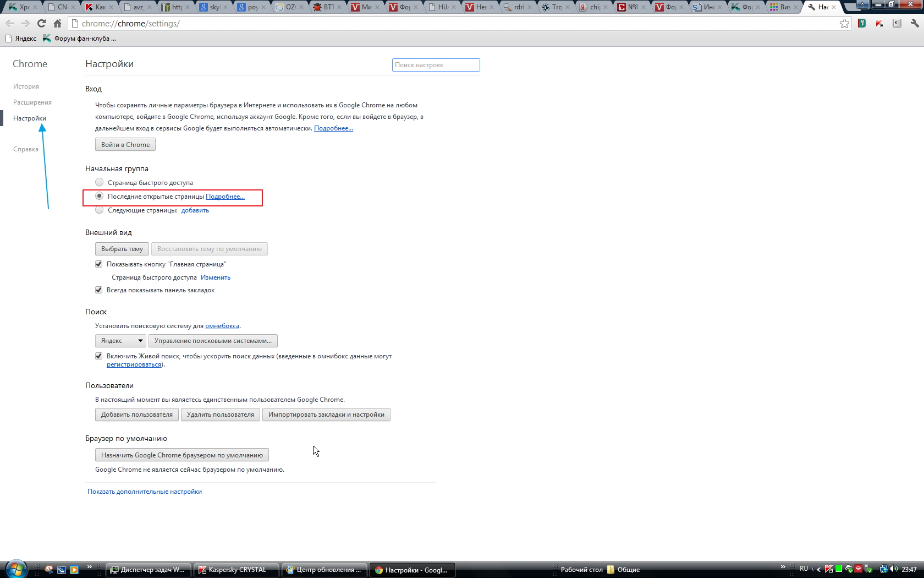The image size is (924, 578).
Task: Open the Windows Start orb
Action: [x=16, y=569]
